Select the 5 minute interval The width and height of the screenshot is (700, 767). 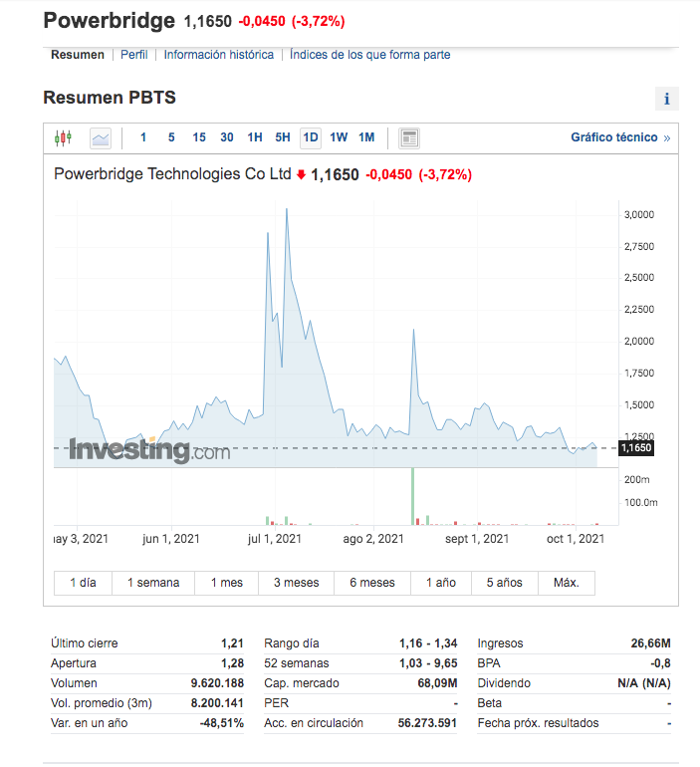[171, 137]
